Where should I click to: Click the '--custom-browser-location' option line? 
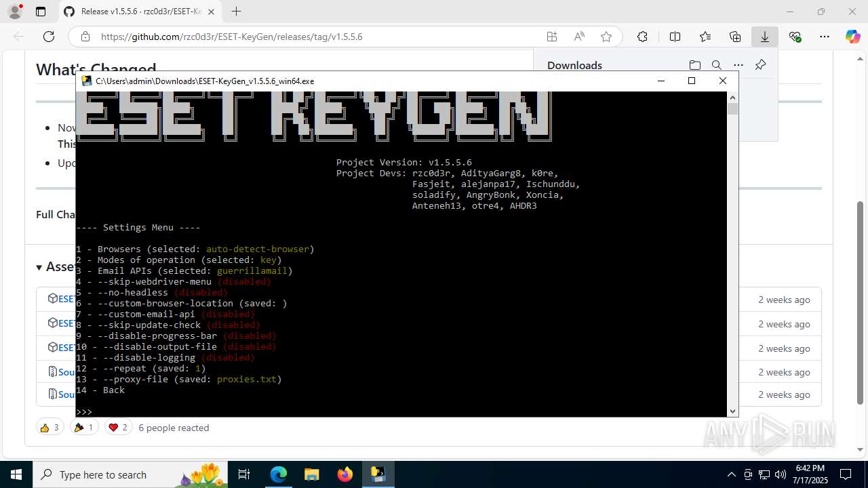(182, 304)
